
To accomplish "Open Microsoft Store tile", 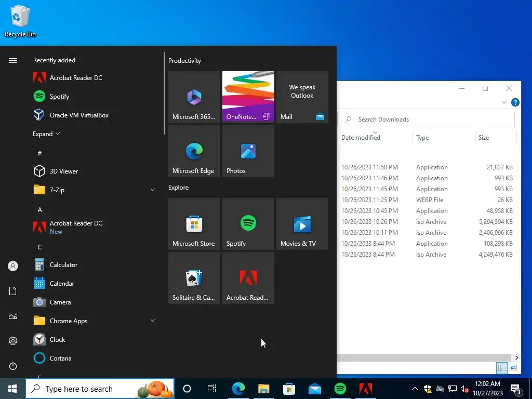I will coord(194,224).
